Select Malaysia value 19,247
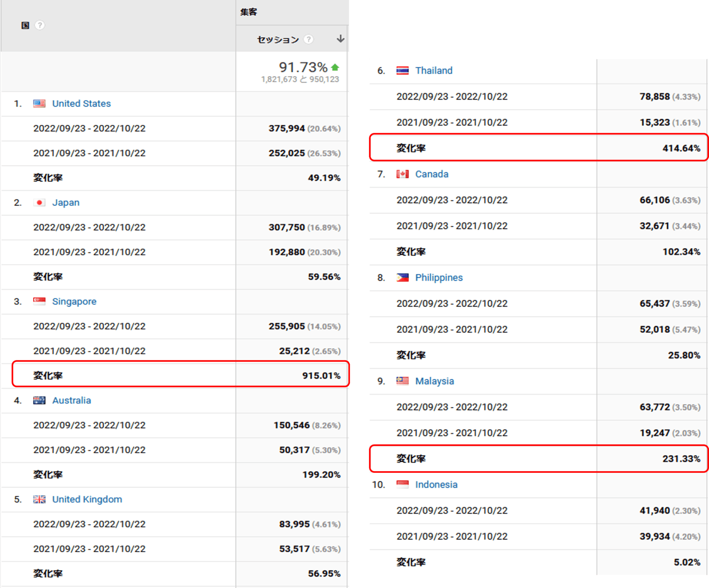 tap(654, 433)
